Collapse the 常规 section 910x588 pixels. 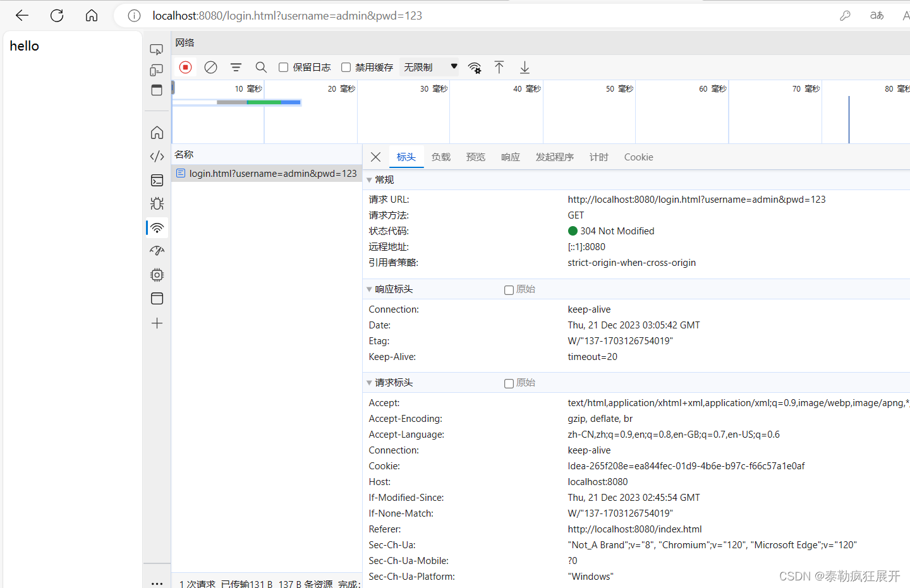pos(370,180)
